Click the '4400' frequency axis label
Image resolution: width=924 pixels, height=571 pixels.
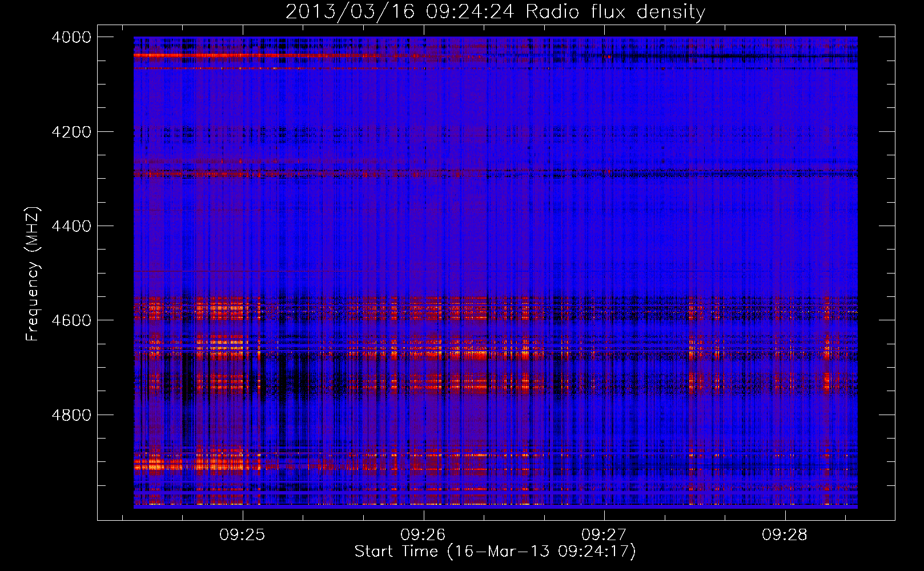pyautogui.click(x=71, y=226)
